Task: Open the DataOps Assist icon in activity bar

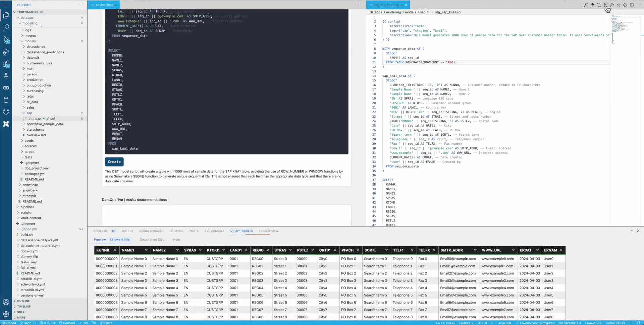Action: (6, 124)
